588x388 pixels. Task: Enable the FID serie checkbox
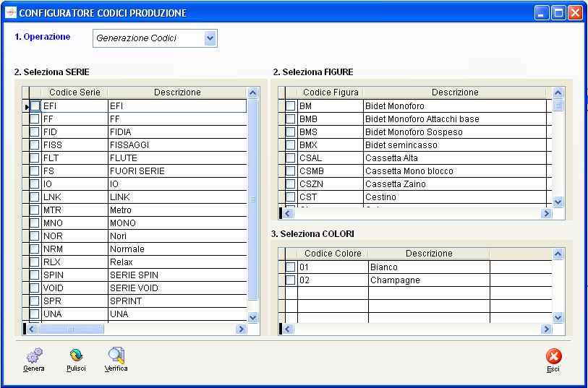pos(35,132)
